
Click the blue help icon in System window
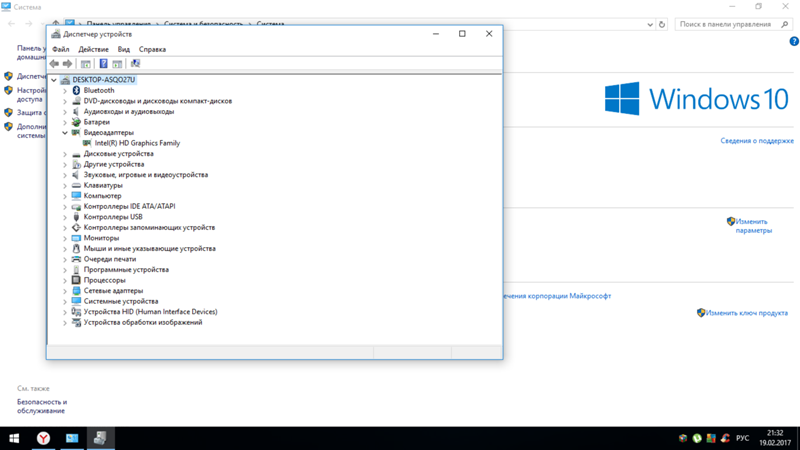coord(794,42)
